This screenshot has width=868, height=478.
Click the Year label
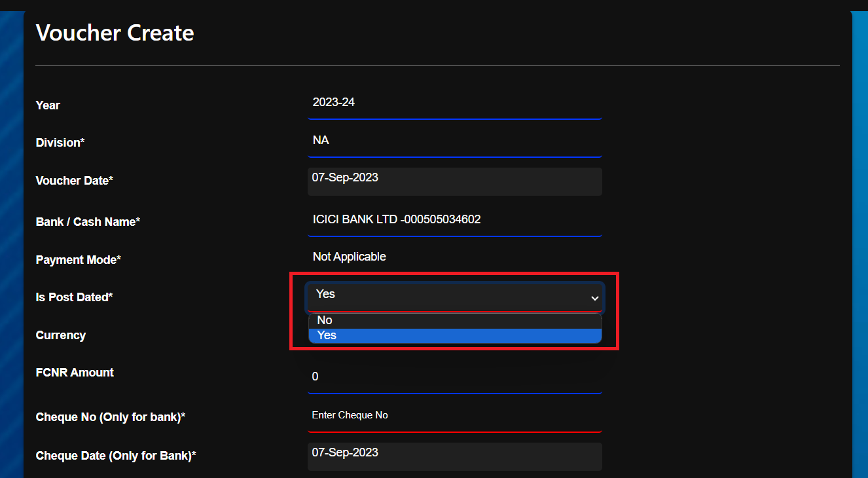[x=48, y=105]
